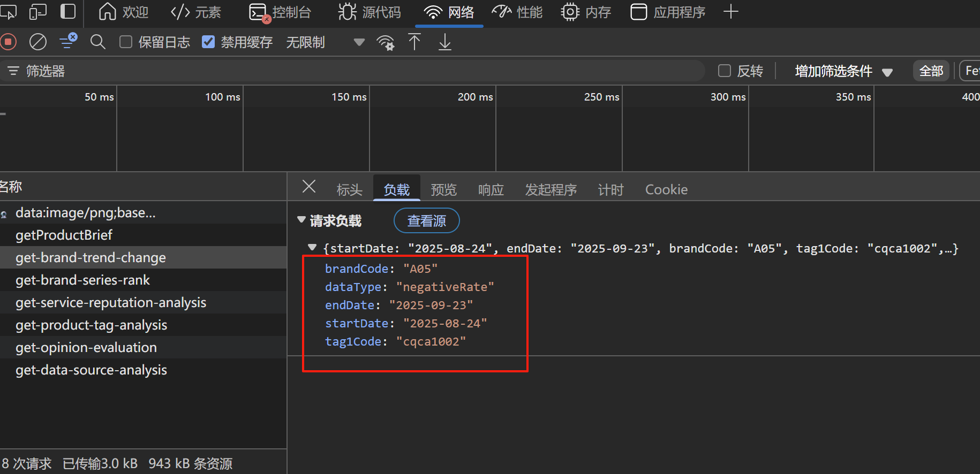Click the 查看源 button
Image resolution: width=980 pixels, height=474 pixels.
coord(426,220)
